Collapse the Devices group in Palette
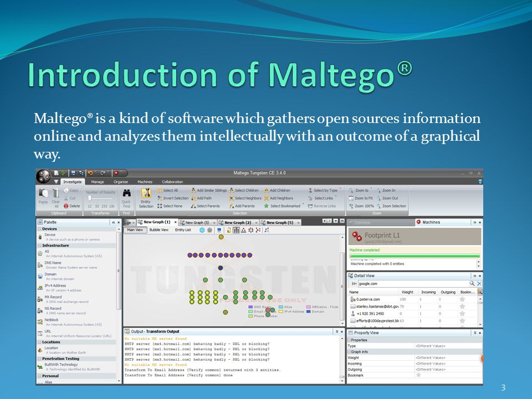This screenshot has height=399, width=532. 40,229
